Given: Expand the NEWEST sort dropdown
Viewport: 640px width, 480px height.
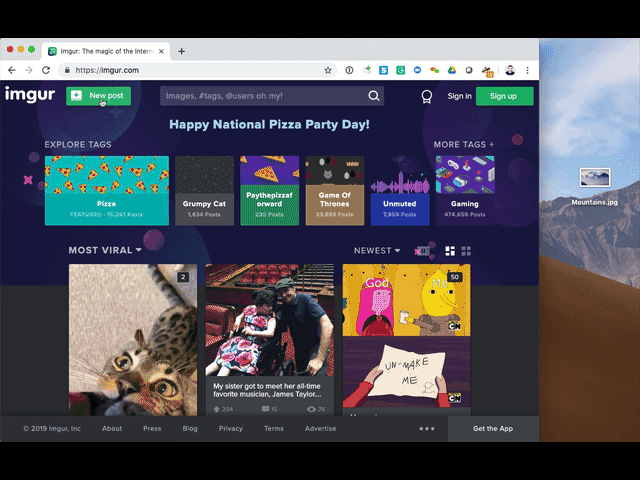Looking at the screenshot, I should 377,251.
